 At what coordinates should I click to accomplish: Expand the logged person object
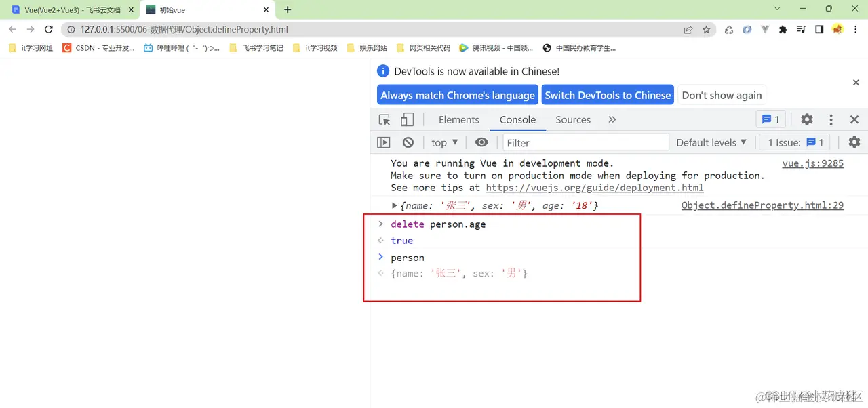coord(395,205)
